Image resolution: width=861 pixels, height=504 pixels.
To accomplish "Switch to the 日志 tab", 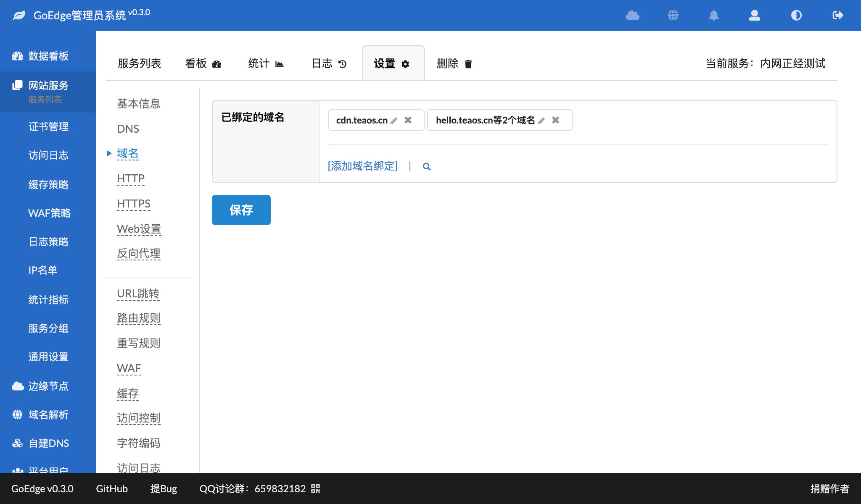I will point(329,63).
